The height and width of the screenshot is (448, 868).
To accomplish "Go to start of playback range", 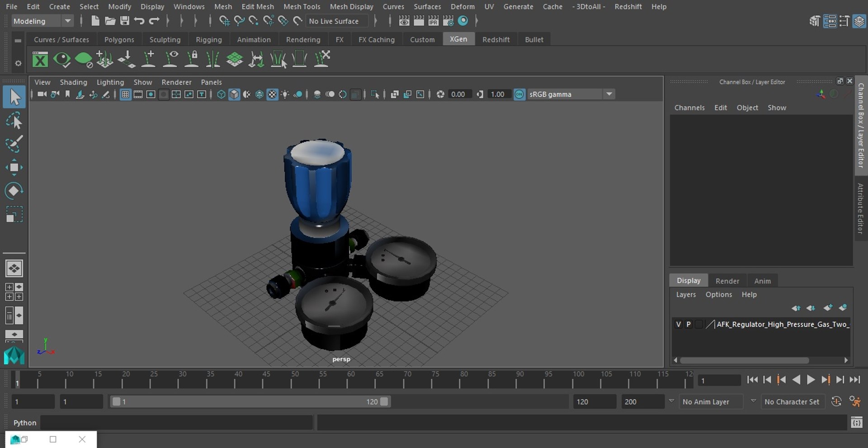I will click(x=752, y=380).
